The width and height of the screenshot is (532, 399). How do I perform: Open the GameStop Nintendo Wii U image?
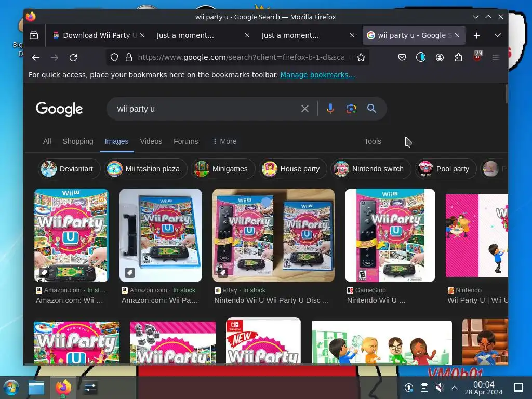pos(390,235)
